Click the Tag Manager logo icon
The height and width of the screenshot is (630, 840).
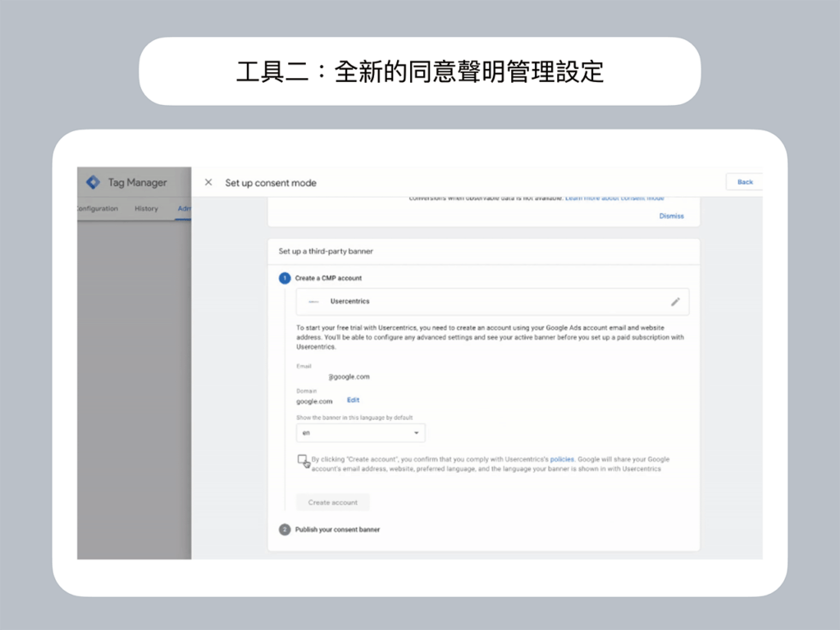pos(94,182)
